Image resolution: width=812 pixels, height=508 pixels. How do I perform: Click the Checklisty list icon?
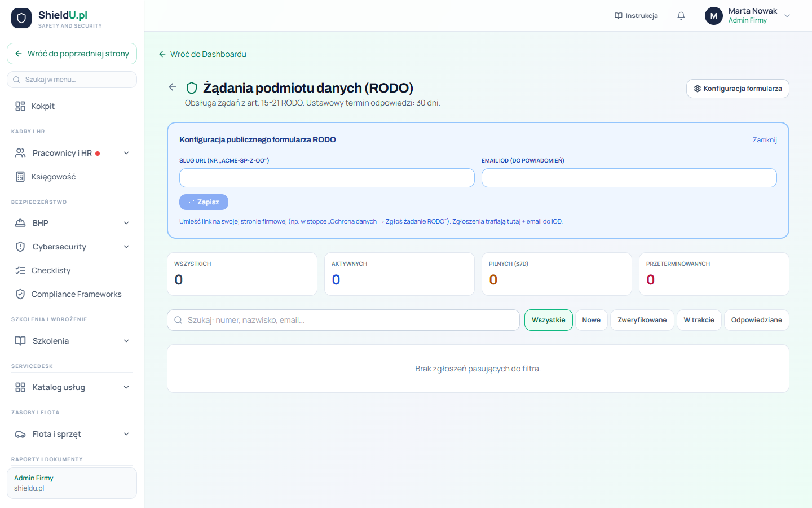[20, 270]
